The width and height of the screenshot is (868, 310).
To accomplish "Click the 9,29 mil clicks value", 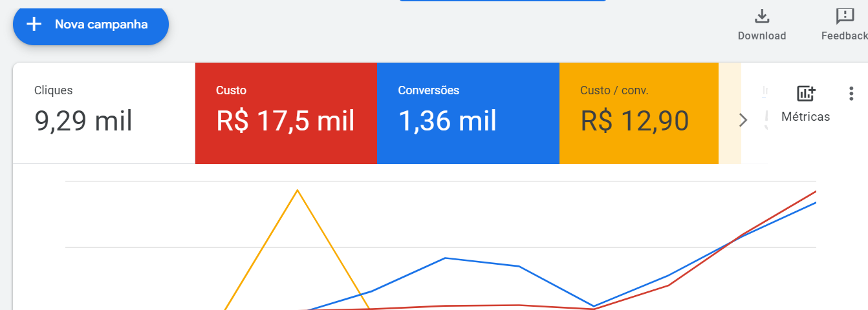I will coord(83,121).
